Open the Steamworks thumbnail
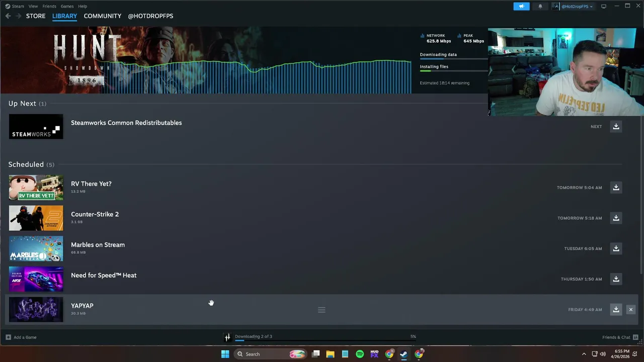The width and height of the screenshot is (644, 362). [36, 126]
